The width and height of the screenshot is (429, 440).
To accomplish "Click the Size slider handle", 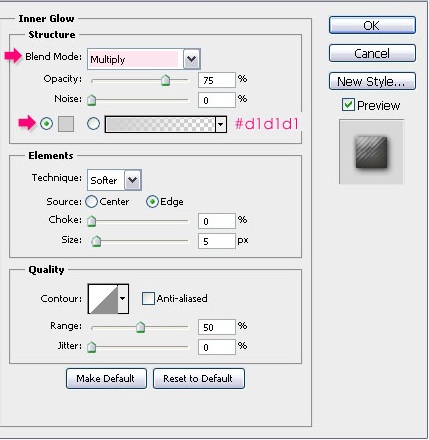I will click(96, 241).
